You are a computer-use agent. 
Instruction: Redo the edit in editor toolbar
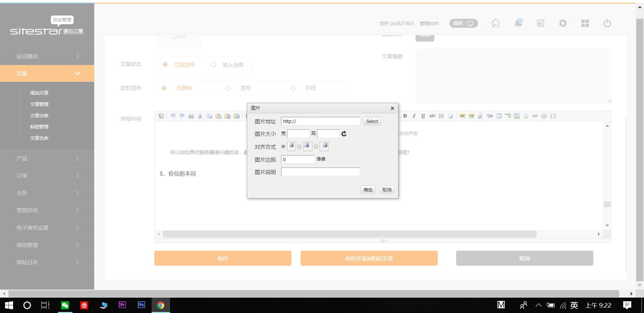click(182, 116)
